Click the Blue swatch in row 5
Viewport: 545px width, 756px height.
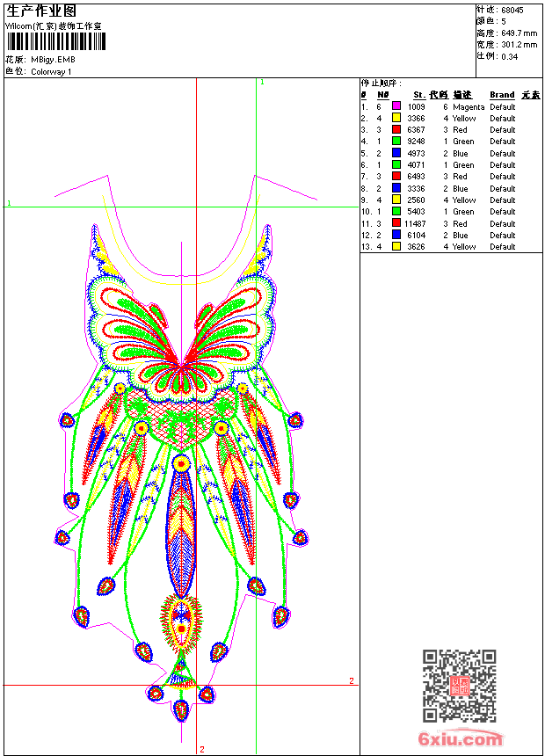[x=396, y=153]
